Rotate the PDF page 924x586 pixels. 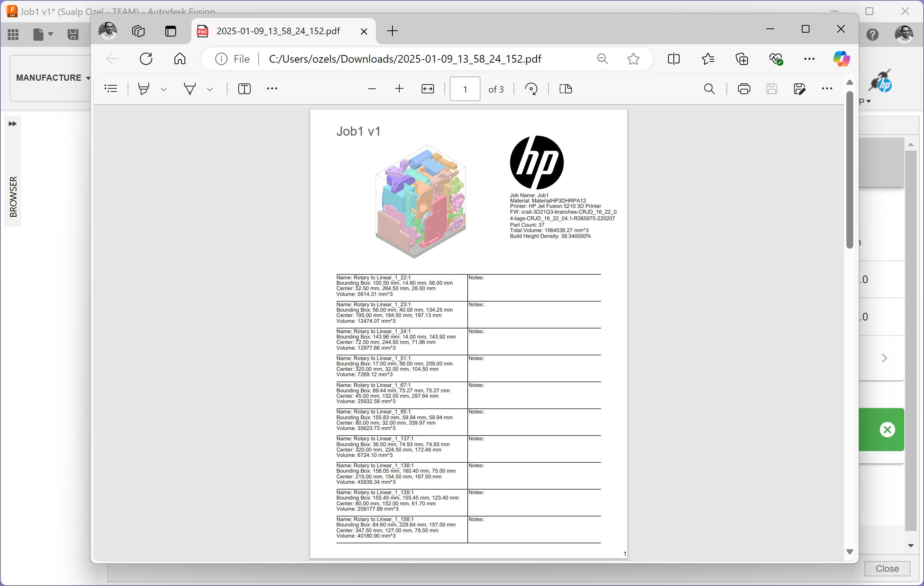coord(531,89)
